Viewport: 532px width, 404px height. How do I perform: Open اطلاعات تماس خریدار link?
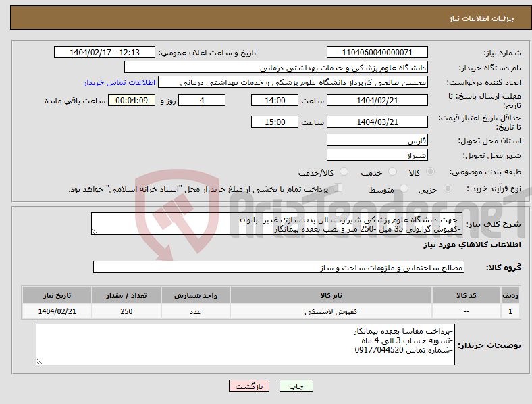(x=119, y=82)
